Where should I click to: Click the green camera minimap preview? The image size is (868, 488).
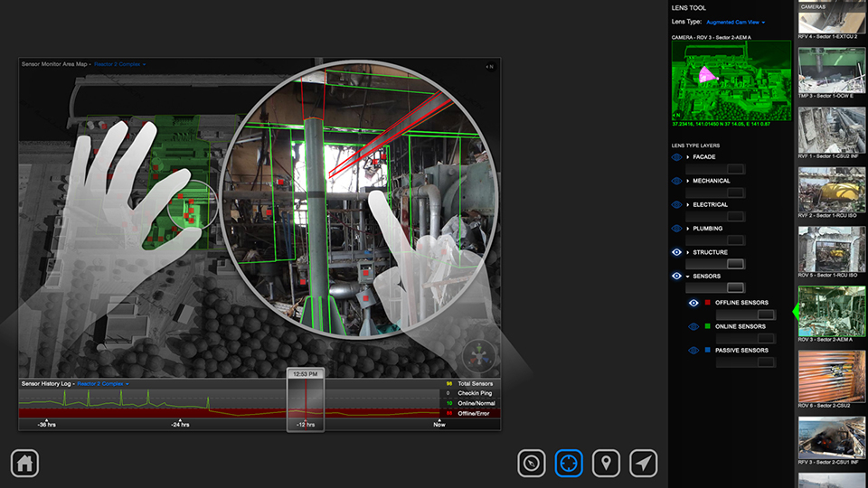pos(731,80)
